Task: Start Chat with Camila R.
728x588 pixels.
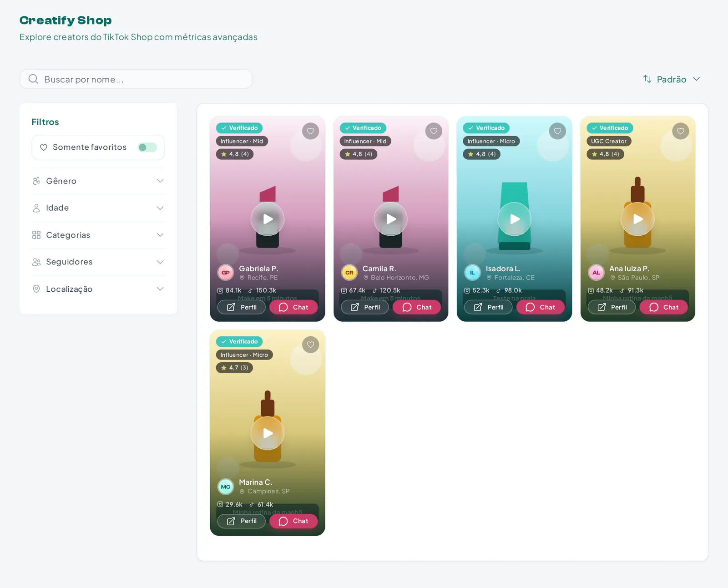Action: (417, 307)
